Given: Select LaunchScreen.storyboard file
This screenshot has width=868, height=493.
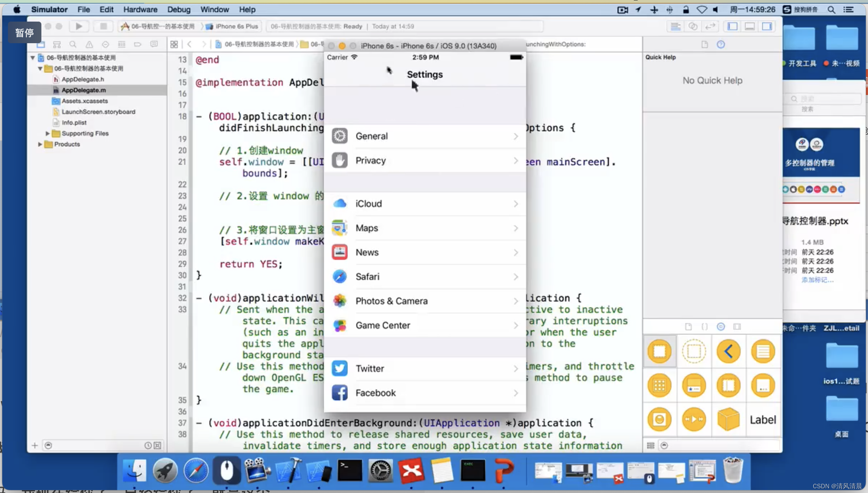Looking at the screenshot, I should [98, 112].
